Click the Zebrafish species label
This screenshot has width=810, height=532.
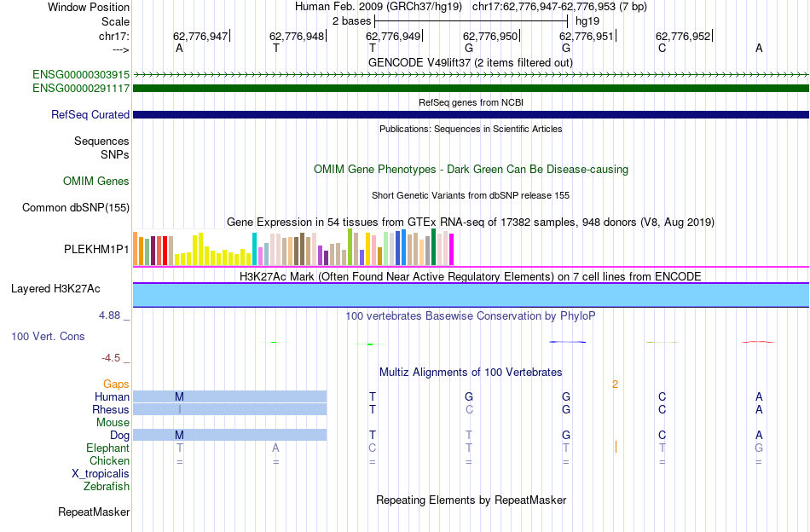(107, 487)
